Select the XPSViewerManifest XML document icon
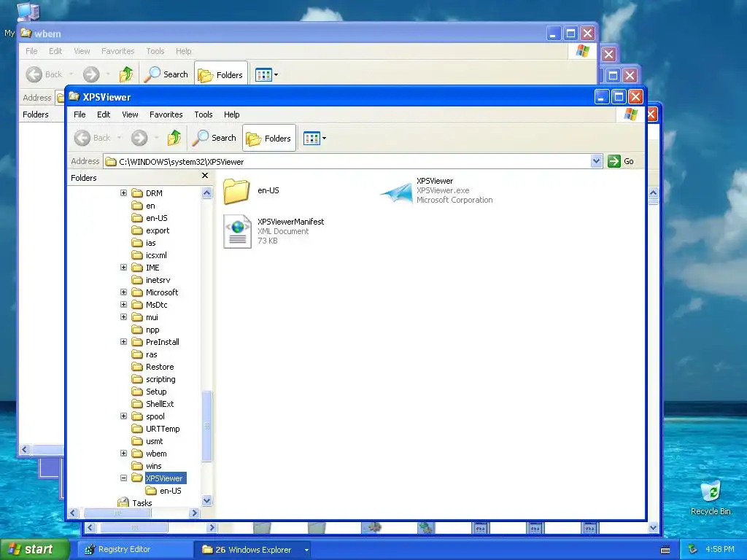 (x=237, y=231)
